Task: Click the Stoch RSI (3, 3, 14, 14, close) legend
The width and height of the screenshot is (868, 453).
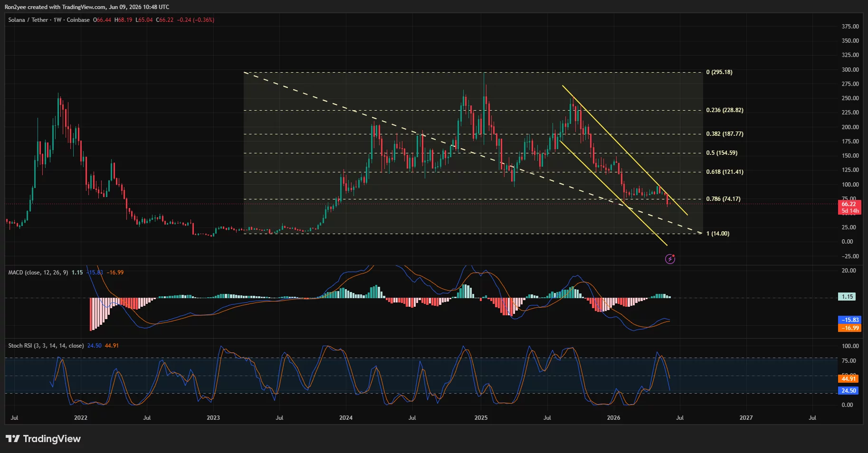Action: point(46,346)
